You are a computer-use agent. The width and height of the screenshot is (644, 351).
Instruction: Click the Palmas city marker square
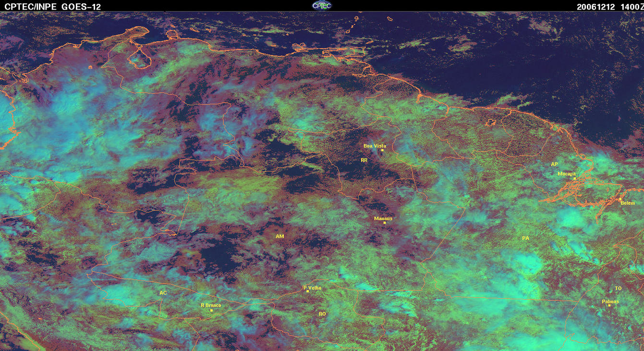coord(609,305)
